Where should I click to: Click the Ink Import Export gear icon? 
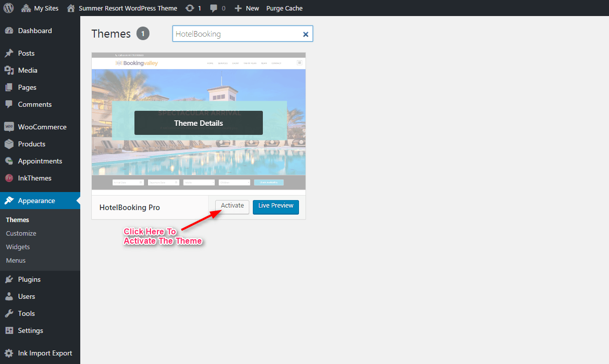[9, 353]
